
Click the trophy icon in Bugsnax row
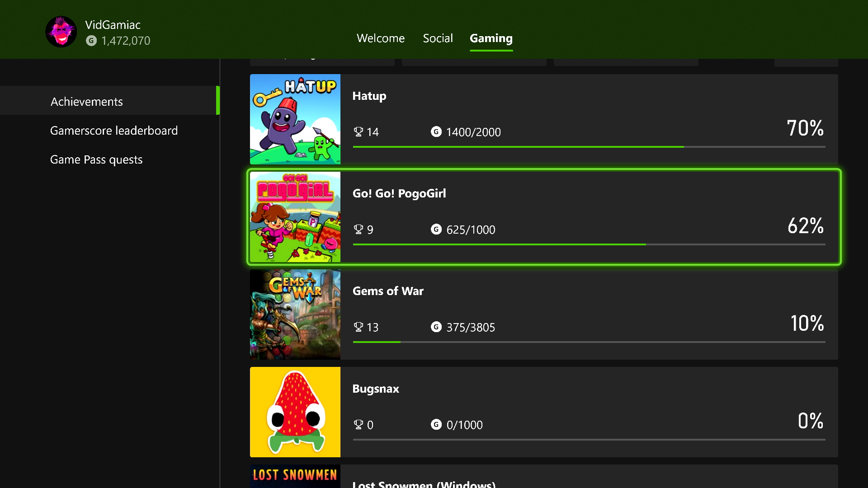click(x=359, y=425)
